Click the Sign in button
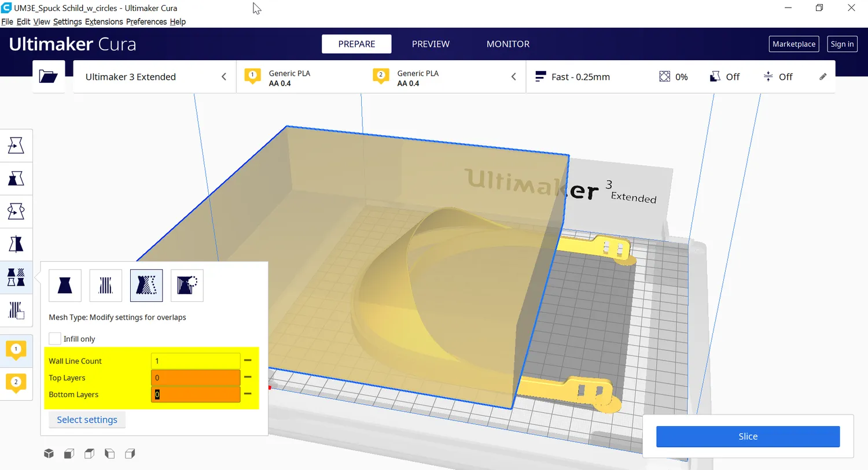 842,44
